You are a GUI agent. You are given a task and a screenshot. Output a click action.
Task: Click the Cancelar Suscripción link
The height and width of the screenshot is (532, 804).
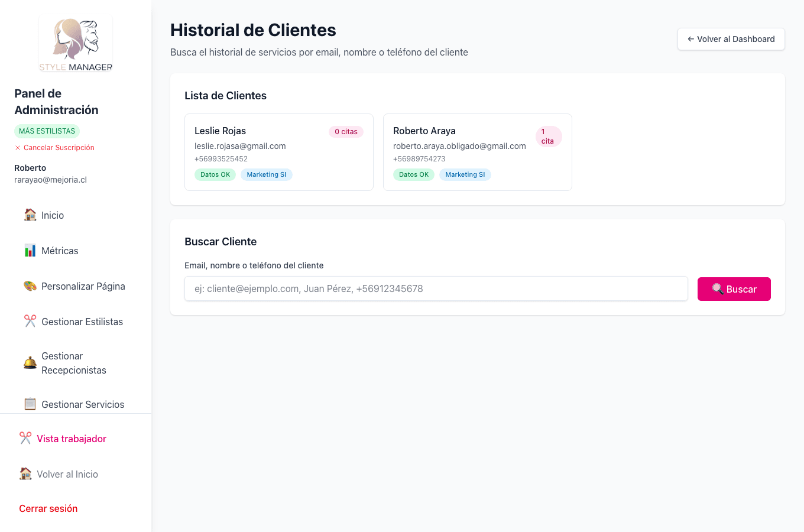click(x=59, y=148)
